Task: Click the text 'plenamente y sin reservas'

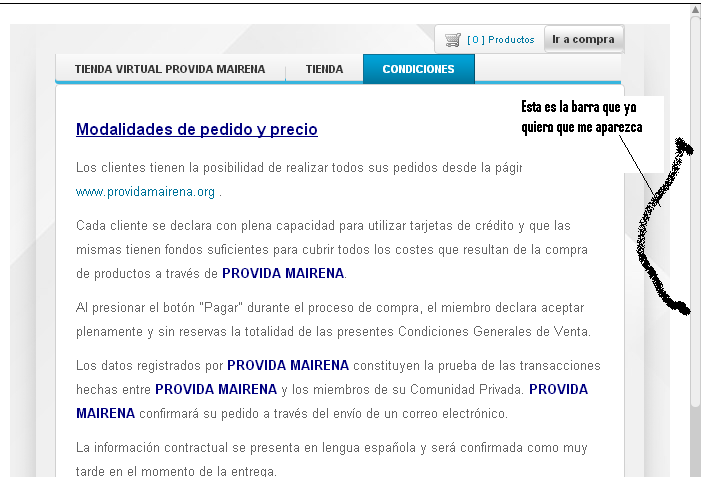Action: [151, 332]
